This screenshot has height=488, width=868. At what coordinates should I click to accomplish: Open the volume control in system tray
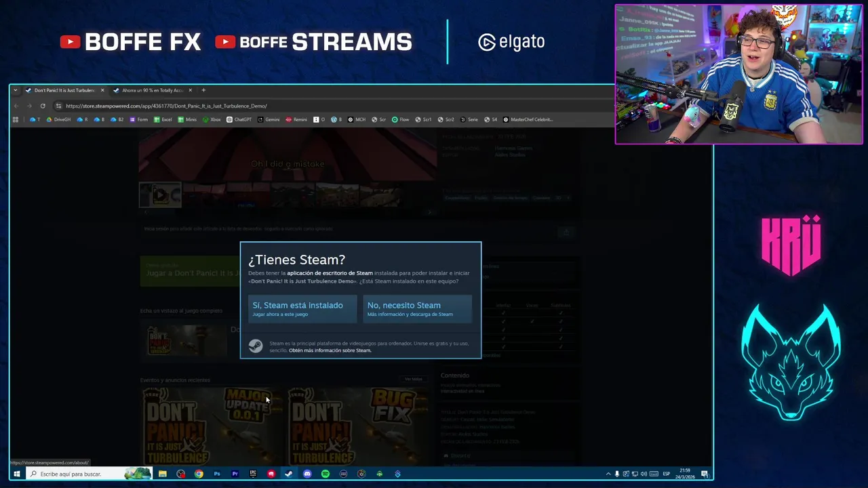click(644, 474)
